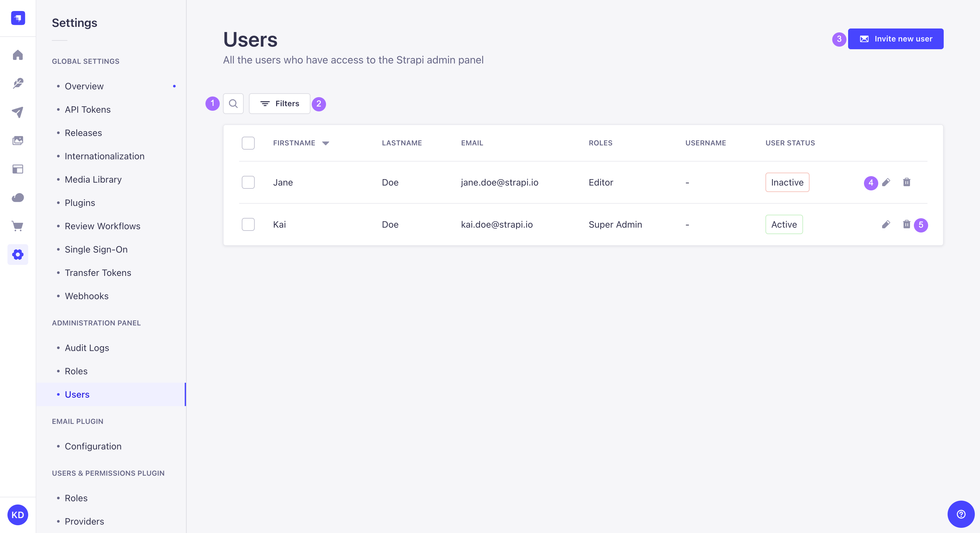The height and width of the screenshot is (533, 980).
Task: Click the Overview settings link
Action: (84, 86)
